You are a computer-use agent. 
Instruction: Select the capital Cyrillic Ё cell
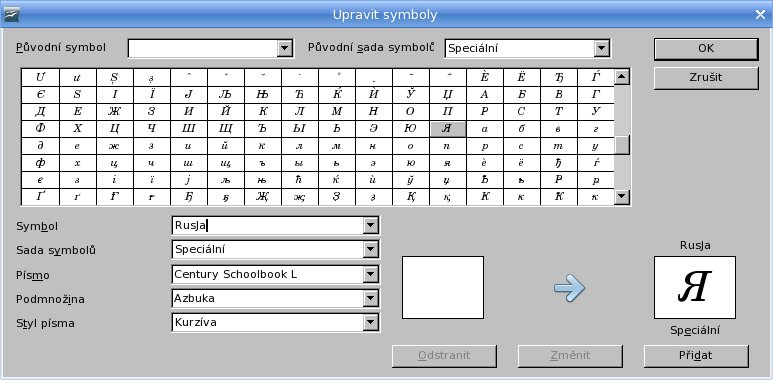[522, 77]
